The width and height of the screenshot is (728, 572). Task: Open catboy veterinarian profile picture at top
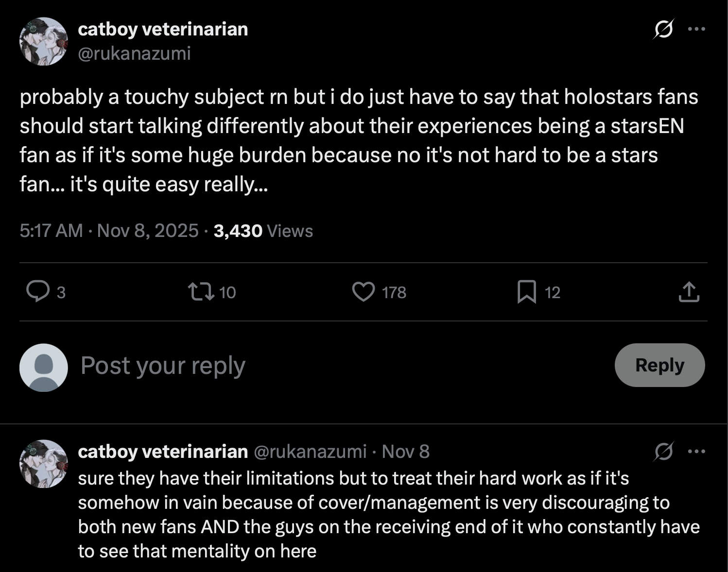pyautogui.click(x=43, y=41)
